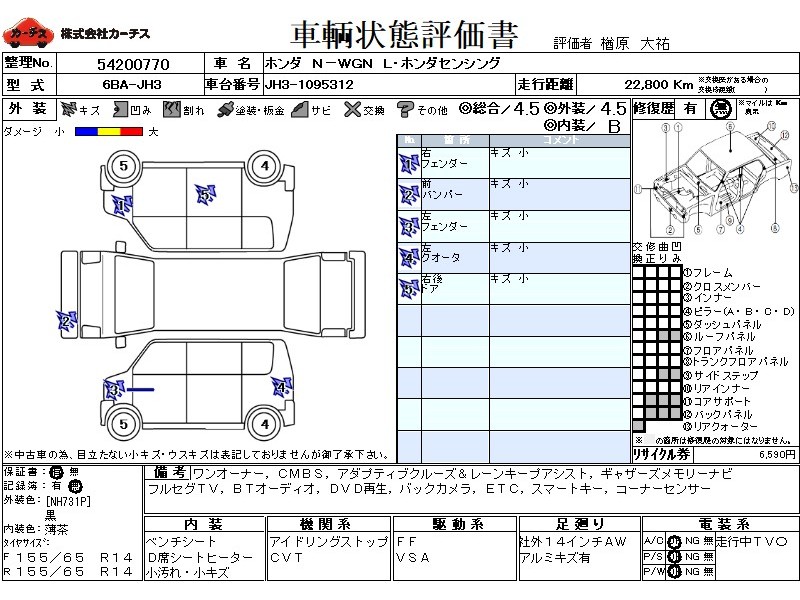Click the mileage value 22,800 Km
This screenshot has height=600, width=800.
click(x=659, y=85)
